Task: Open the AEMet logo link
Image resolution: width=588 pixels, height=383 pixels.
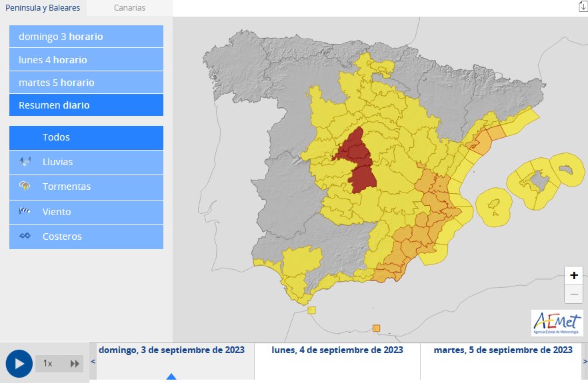Action: 557,322
